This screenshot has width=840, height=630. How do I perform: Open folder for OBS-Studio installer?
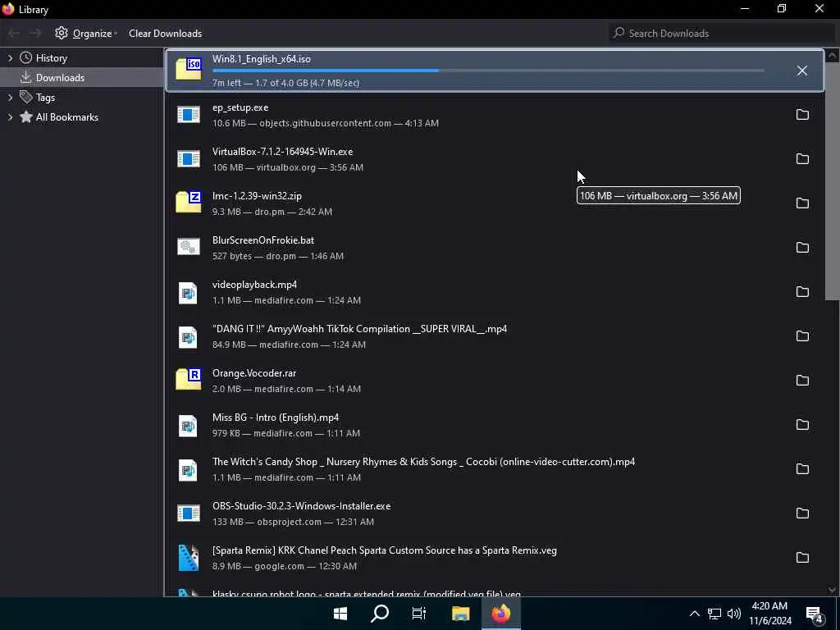click(x=802, y=514)
